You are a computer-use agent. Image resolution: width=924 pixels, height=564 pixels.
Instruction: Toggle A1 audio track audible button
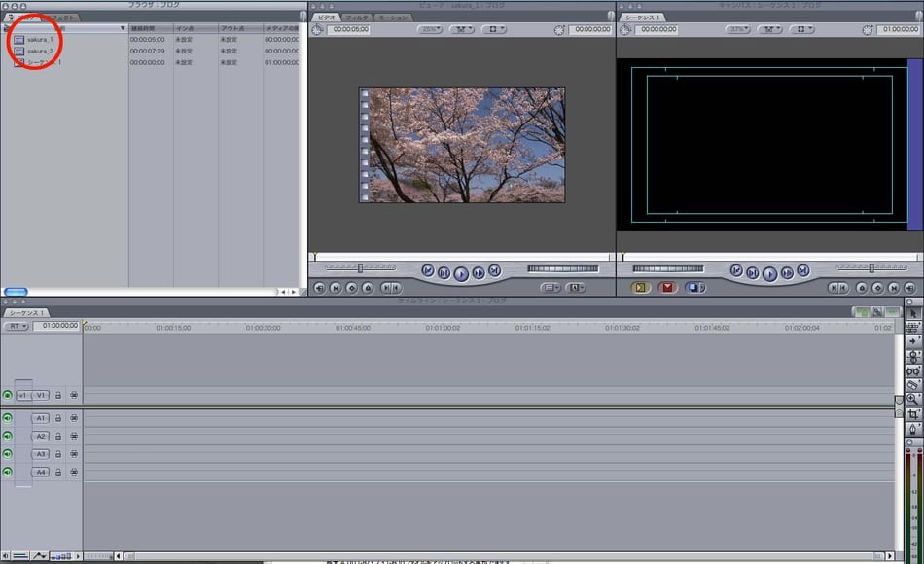(8, 418)
